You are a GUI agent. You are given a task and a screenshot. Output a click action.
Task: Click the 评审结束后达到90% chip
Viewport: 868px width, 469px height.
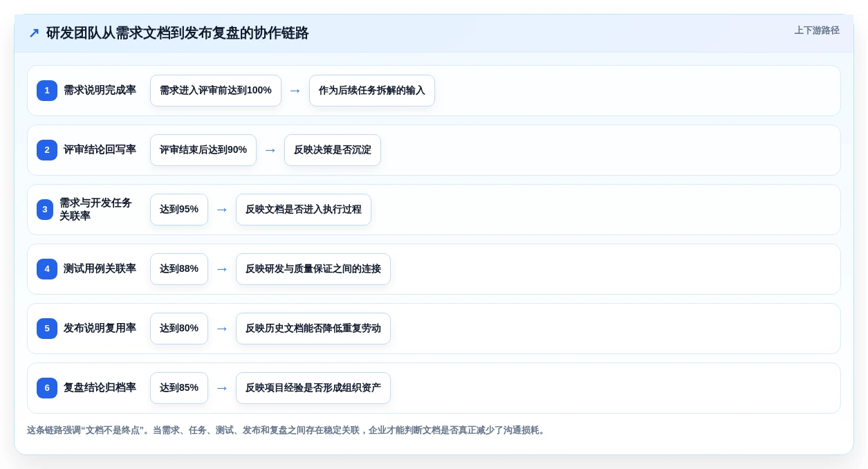tap(203, 150)
